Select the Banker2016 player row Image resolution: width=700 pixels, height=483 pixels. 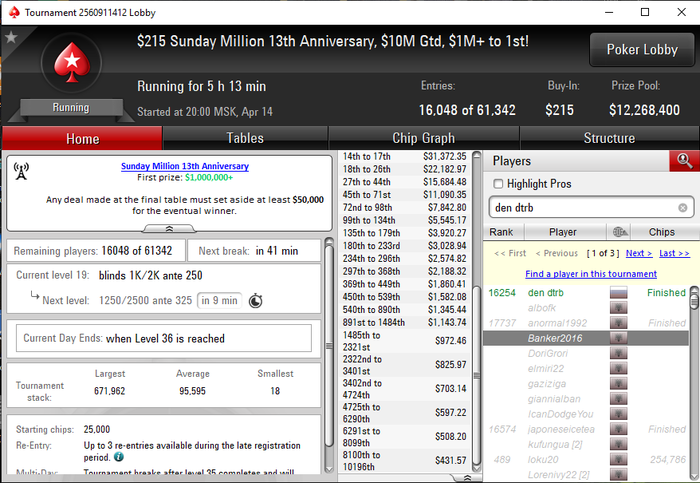(x=586, y=338)
